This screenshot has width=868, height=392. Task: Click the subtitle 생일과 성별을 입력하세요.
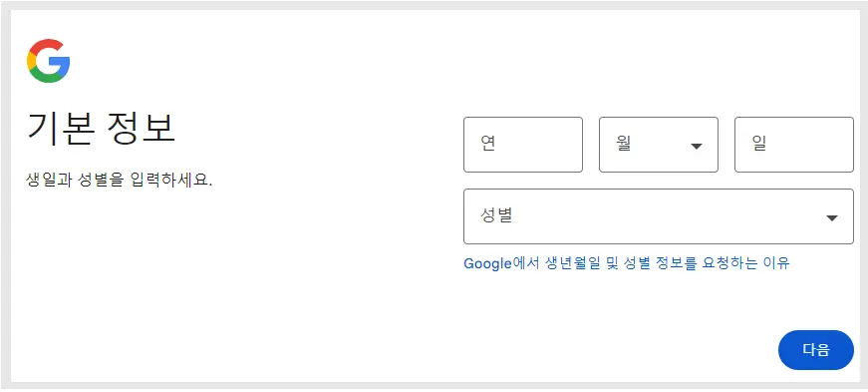coord(120,180)
